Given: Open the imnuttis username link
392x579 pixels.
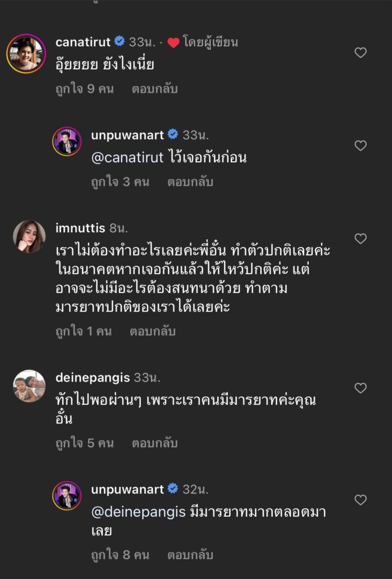Looking at the screenshot, I should 80,228.
